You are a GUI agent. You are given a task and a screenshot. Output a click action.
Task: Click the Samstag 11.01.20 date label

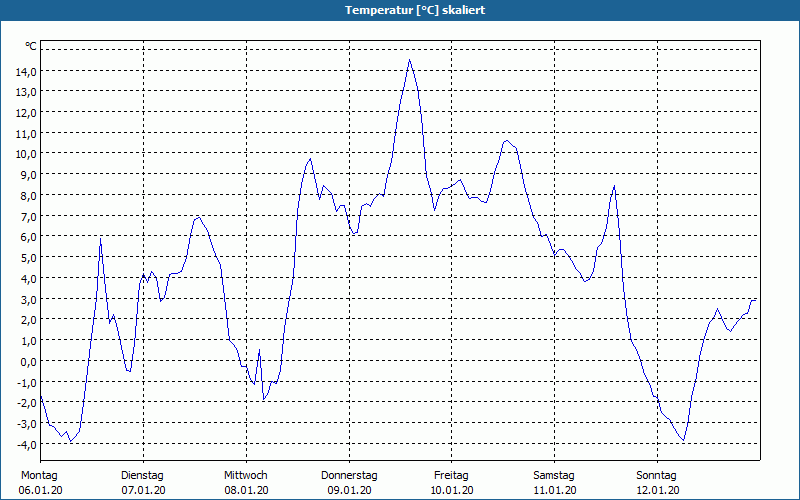coord(555,483)
